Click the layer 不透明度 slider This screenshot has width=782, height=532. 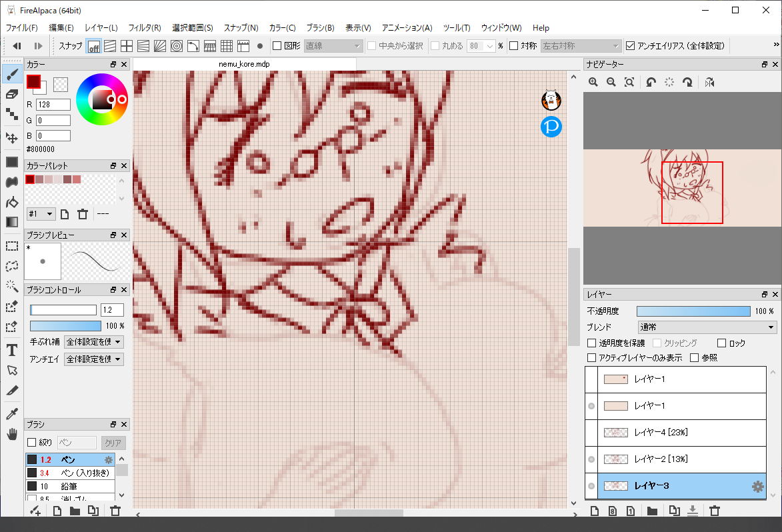pyautogui.click(x=693, y=311)
